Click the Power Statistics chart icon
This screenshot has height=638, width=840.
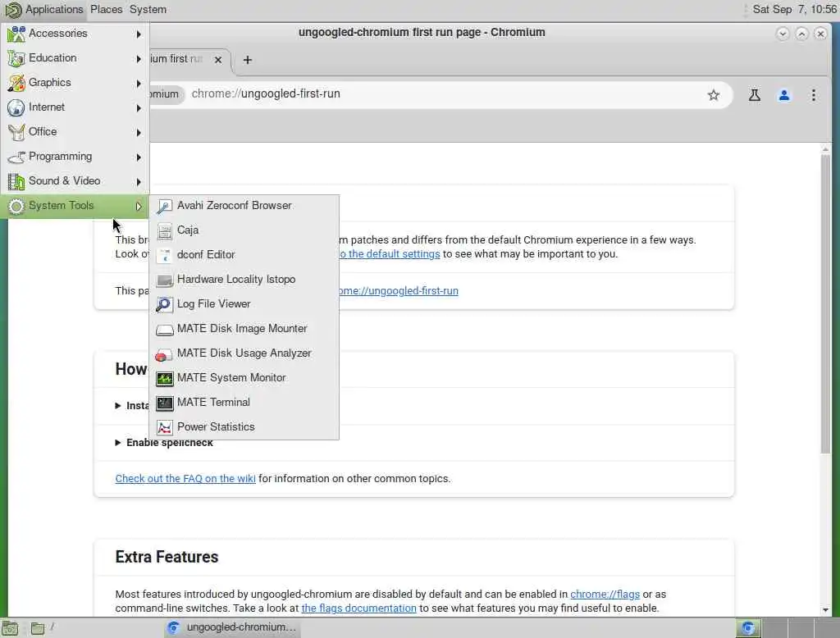(164, 427)
